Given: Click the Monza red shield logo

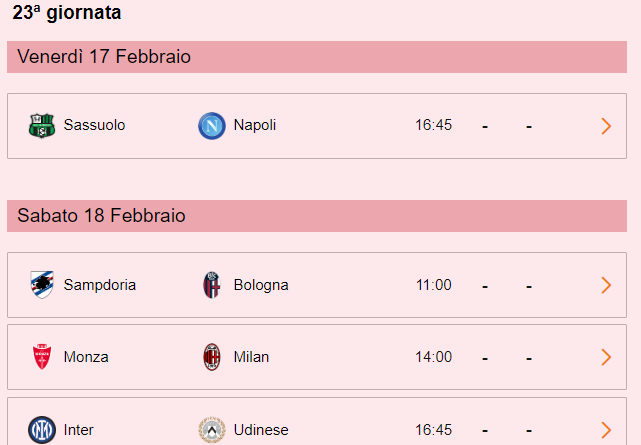Looking at the screenshot, I should point(42,357).
